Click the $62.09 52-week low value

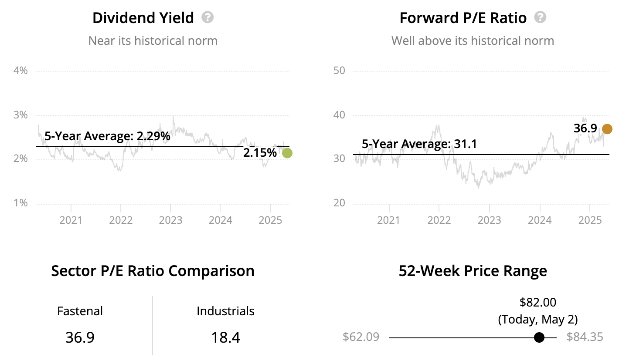(x=361, y=337)
